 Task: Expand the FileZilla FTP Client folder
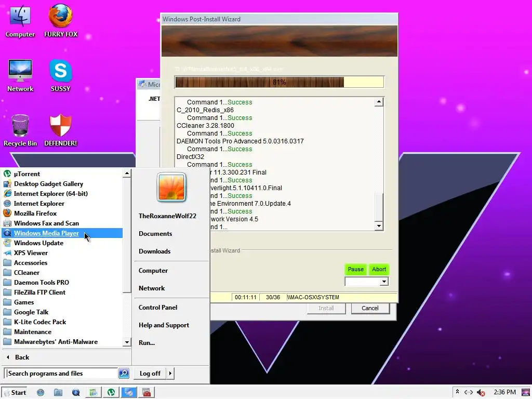tap(62, 292)
